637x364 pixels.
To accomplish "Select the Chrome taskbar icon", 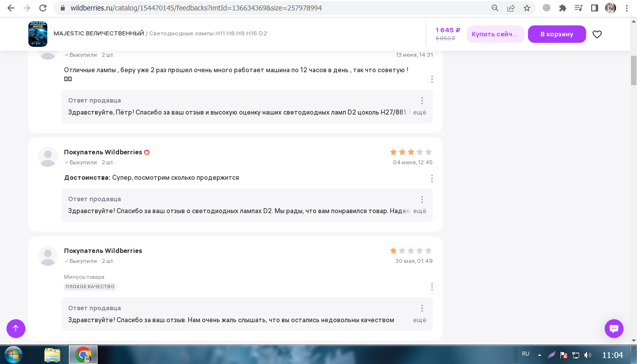I will [x=83, y=355].
